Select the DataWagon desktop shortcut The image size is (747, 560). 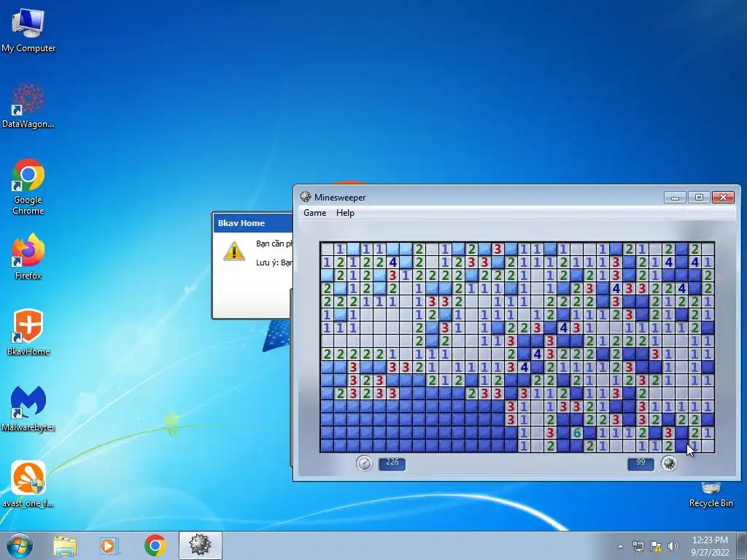[28, 106]
